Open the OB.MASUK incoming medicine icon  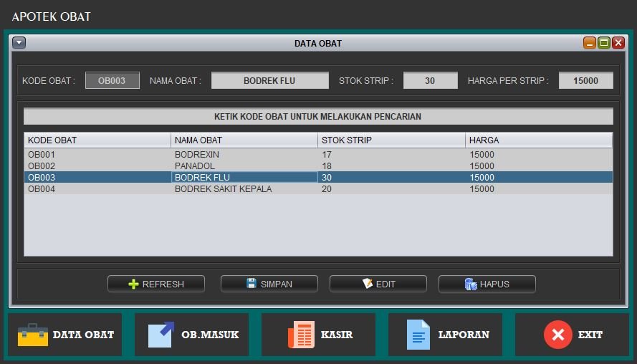(x=161, y=335)
